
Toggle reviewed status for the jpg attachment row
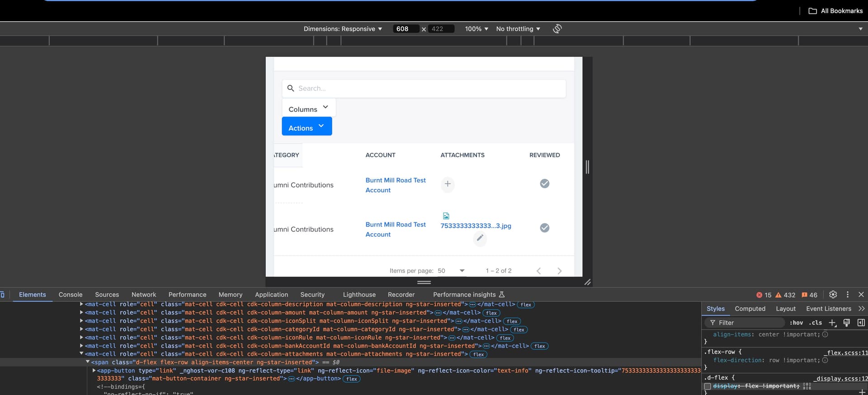tap(545, 228)
